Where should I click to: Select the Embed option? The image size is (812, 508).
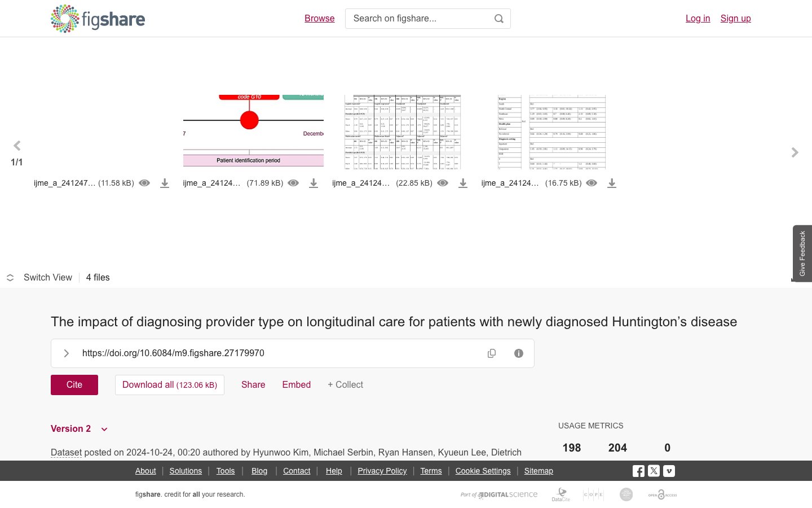297,385
